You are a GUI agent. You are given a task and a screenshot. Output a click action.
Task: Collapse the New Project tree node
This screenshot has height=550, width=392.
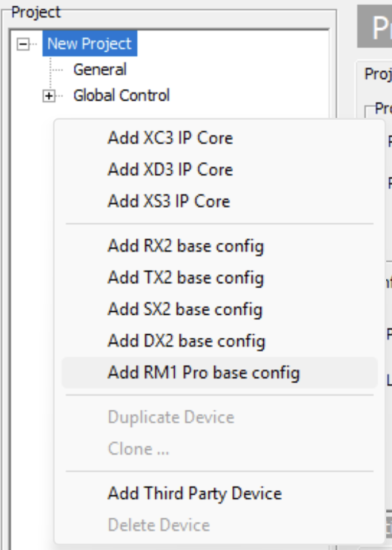coord(23,44)
